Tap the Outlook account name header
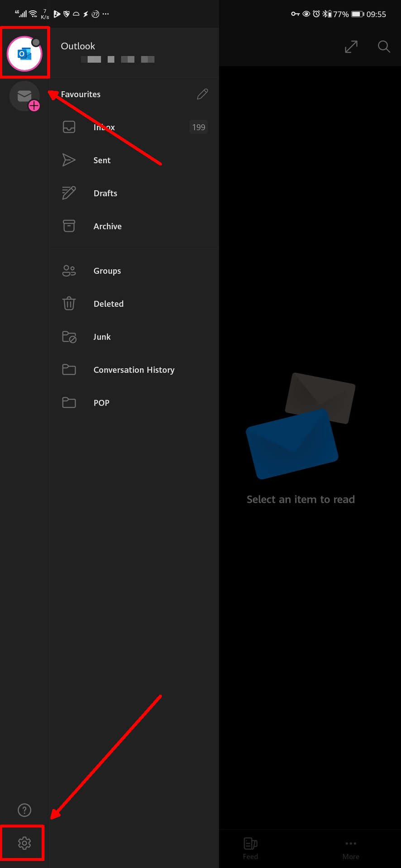This screenshot has width=401, height=868. pos(78,46)
